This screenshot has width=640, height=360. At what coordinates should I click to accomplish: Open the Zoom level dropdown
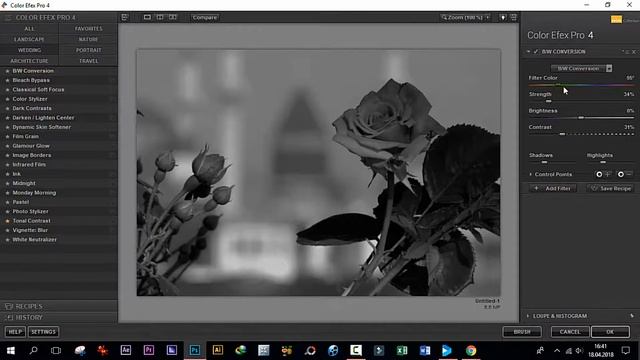point(465,18)
